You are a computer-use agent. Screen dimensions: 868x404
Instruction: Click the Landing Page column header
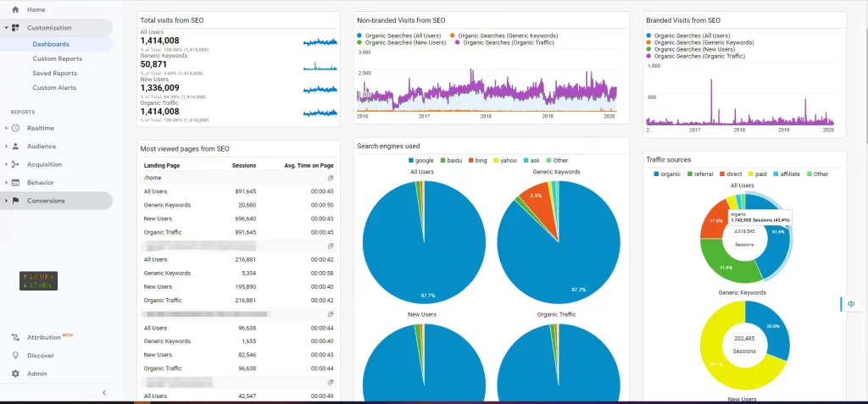point(162,165)
